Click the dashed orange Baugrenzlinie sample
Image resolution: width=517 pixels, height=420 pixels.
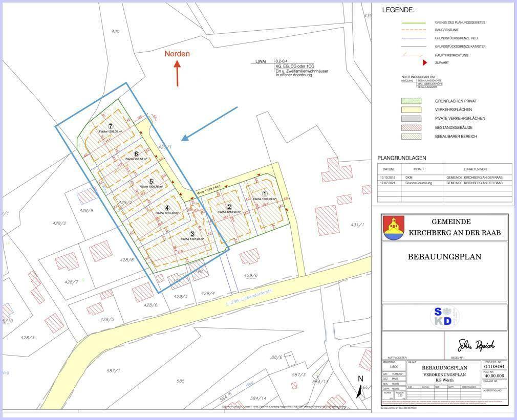(413, 30)
